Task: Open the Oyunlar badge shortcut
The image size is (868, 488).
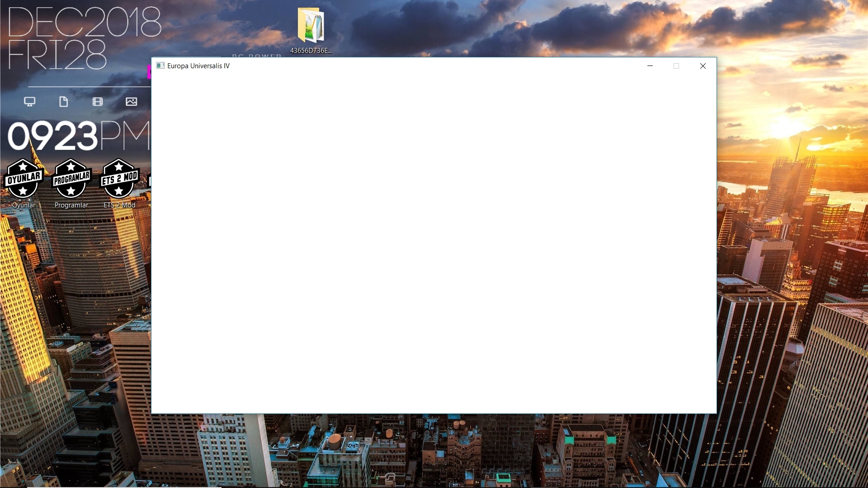Action: pyautogui.click(x=24, y=178)
